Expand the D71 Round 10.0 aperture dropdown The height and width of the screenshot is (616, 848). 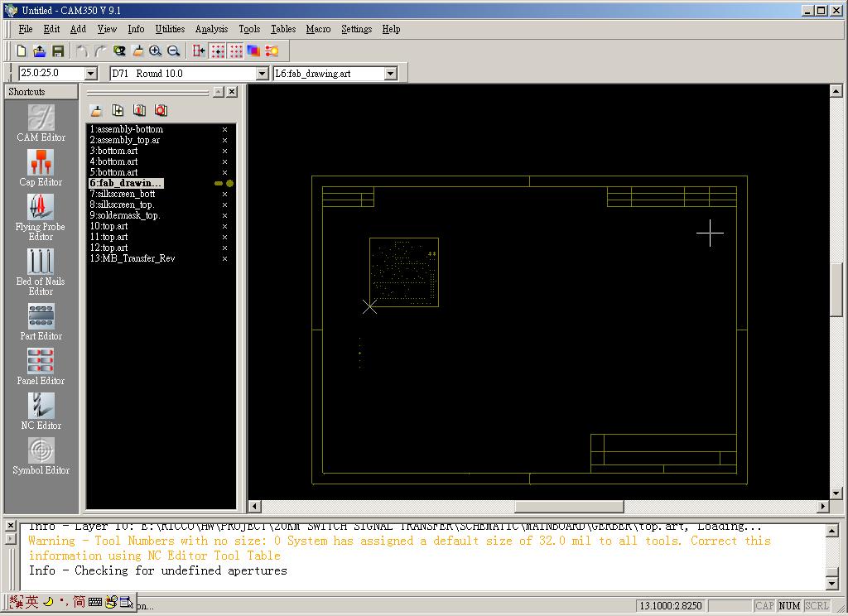click(261, 74)
